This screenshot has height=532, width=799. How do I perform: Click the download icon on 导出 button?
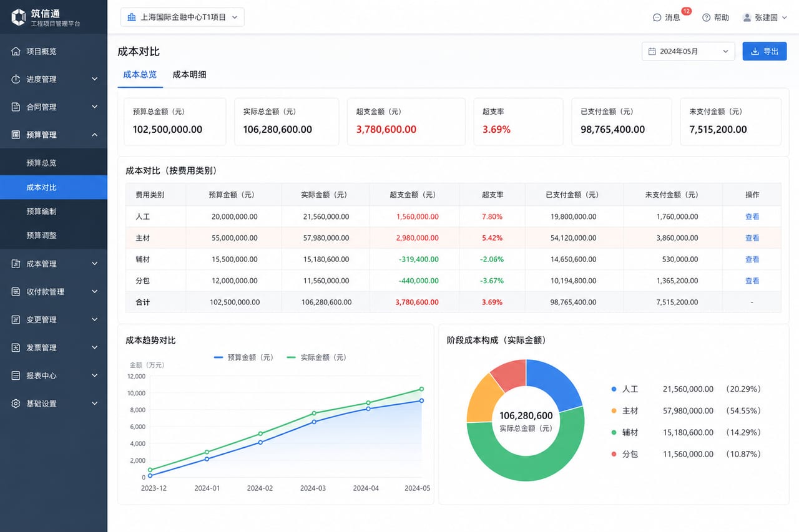[755, 52]
